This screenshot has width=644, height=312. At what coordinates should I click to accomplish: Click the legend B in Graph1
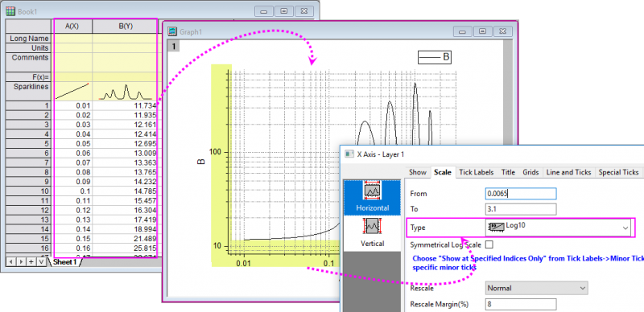(x=435, y=57)
